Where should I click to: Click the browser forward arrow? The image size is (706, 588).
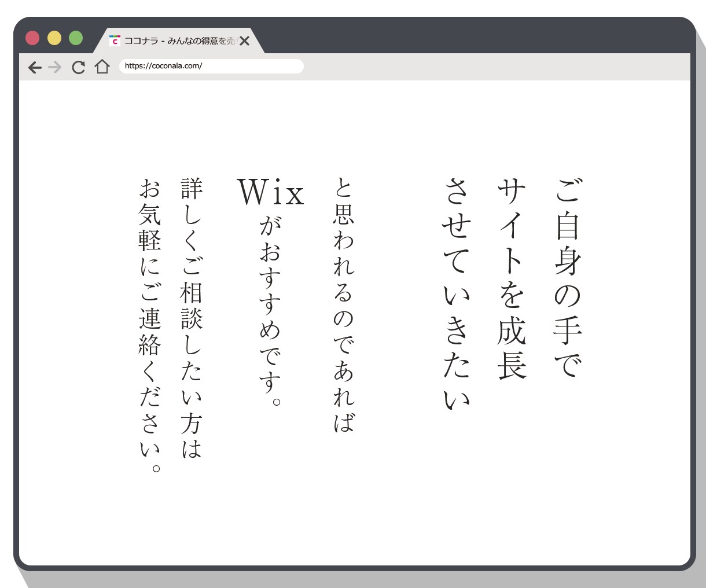pyautogui.click(x=55, y=67)
